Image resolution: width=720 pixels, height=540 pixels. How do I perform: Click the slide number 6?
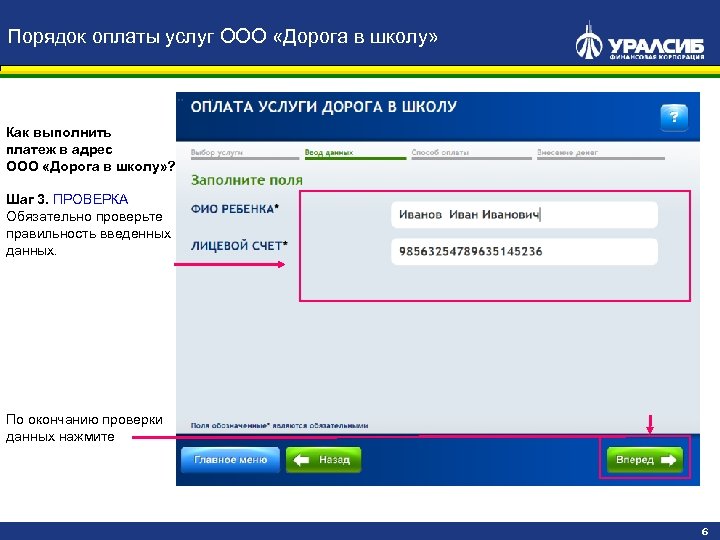[x=705, y=531]
